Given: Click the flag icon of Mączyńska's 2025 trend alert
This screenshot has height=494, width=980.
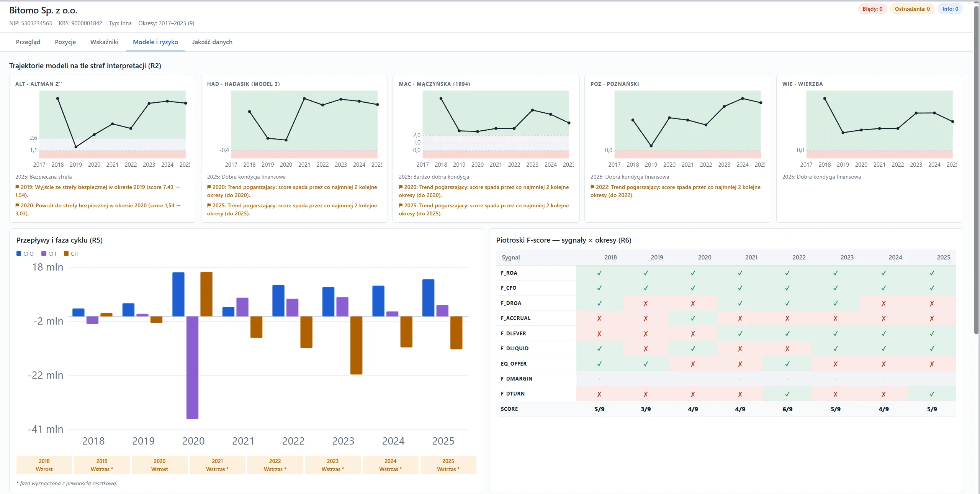Looking at the screenshot, I should tap(401, 205).
